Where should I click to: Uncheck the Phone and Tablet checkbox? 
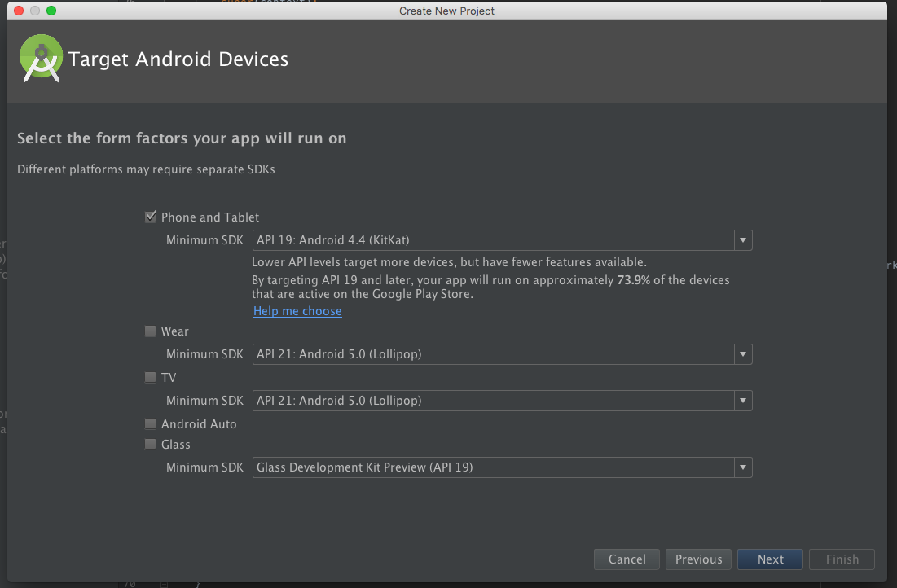coord(151,217)
